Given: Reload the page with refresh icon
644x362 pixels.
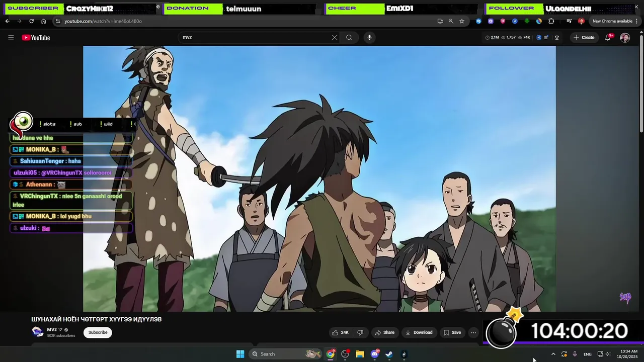Looking at the screenshot, I should point(31,21).
